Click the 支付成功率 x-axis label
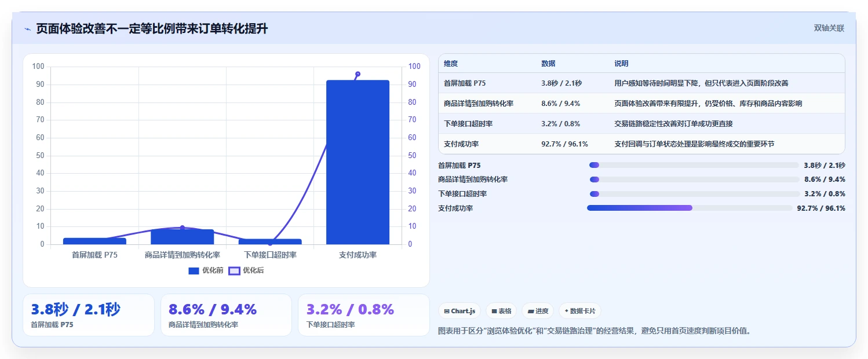 point(358,255)
